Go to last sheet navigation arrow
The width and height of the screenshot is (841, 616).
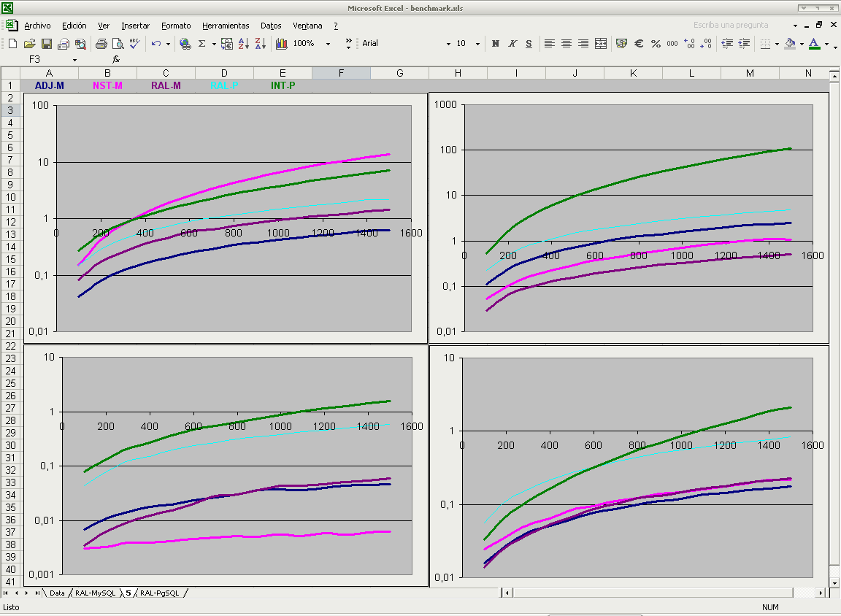(x=37, y=593)
